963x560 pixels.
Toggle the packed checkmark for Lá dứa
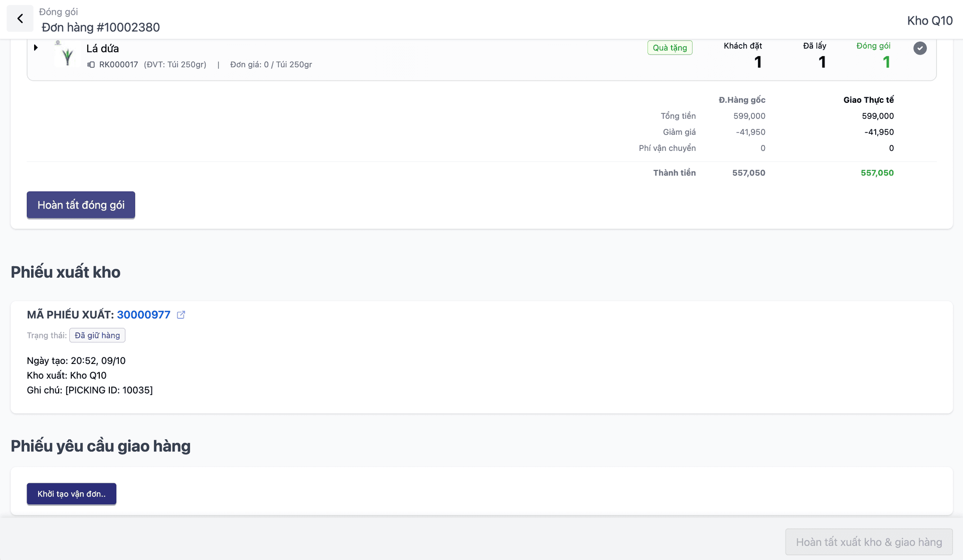[x=919, y=48]
